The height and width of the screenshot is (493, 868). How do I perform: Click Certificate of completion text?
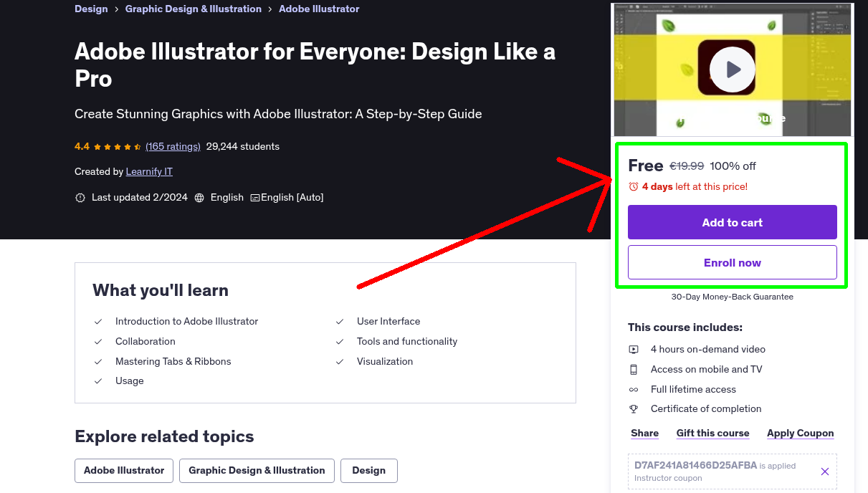pos(706,409)
